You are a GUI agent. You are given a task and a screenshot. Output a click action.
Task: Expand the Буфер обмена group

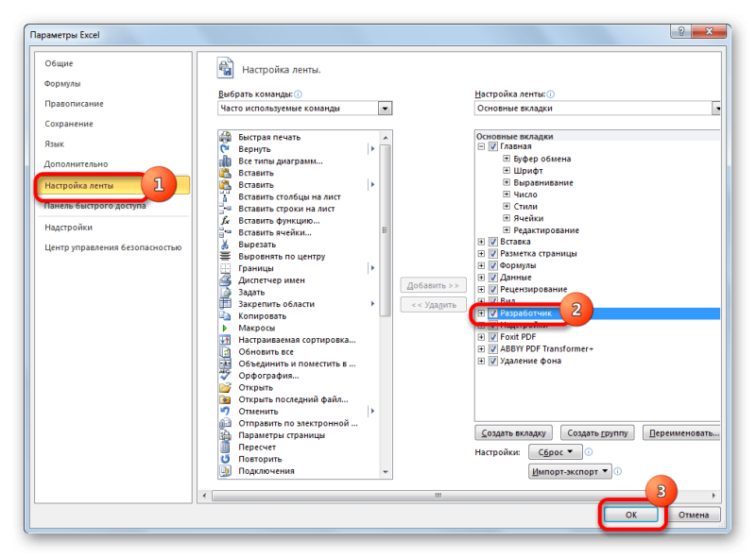pyautogui.click(x=507, y=158)
